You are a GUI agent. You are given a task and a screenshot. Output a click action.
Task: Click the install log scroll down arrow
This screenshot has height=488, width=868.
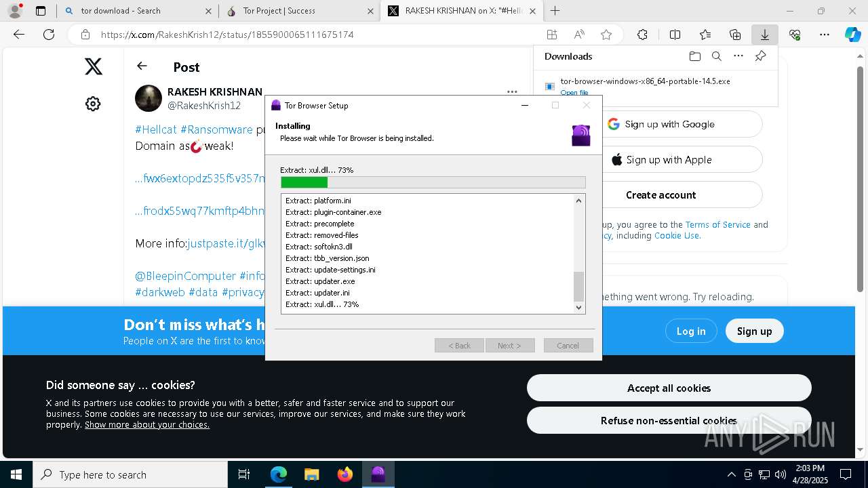(578, 307)
